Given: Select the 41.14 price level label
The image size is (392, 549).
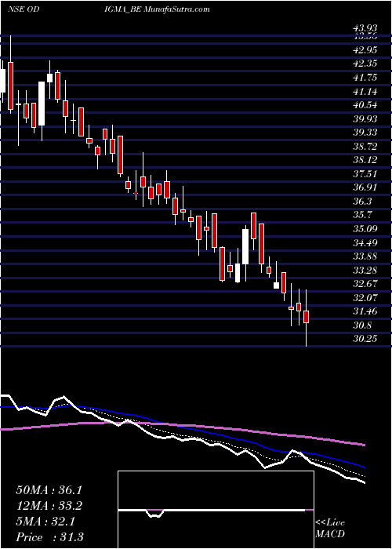Looking at the screenshot, I should pyautogui.click(x=365, y=92).
